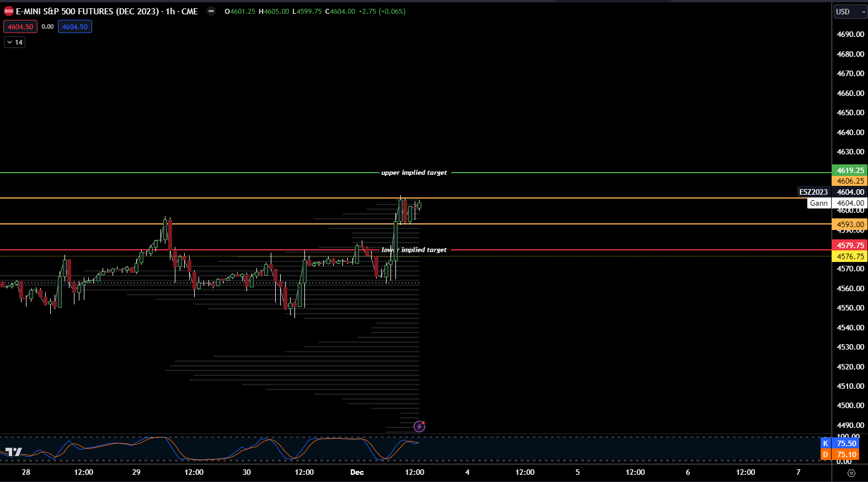Viewport: 868px width, 482px height.
Task: Click the 4690.00 price scale value
Action: (x=850, y=34)
